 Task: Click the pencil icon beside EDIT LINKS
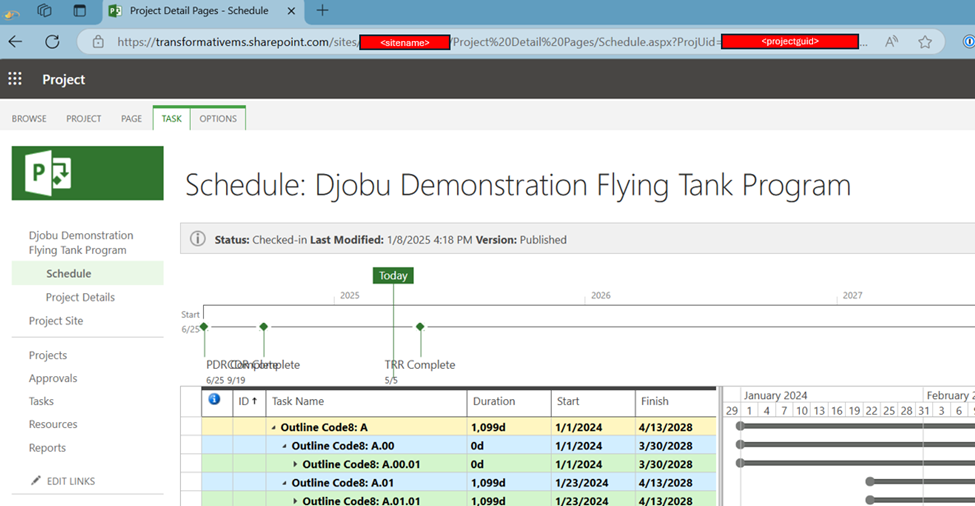click(36, 480)
